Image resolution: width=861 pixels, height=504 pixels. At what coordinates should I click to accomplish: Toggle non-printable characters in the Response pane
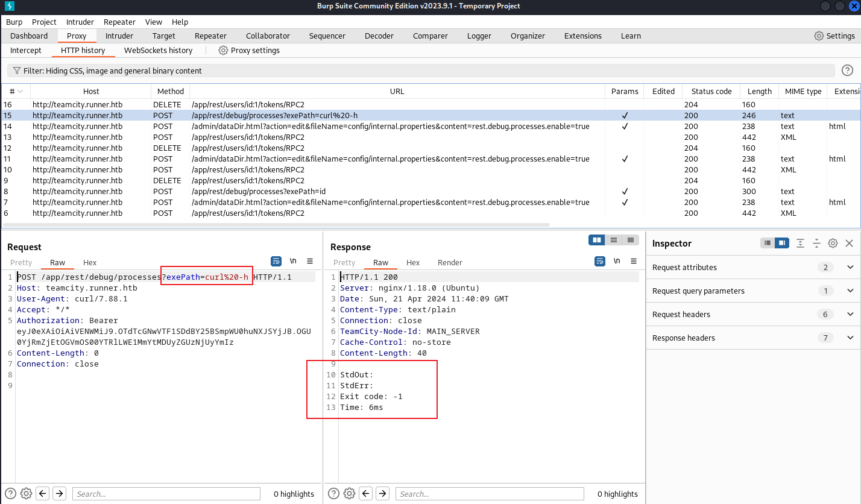[x=616, y=261]
